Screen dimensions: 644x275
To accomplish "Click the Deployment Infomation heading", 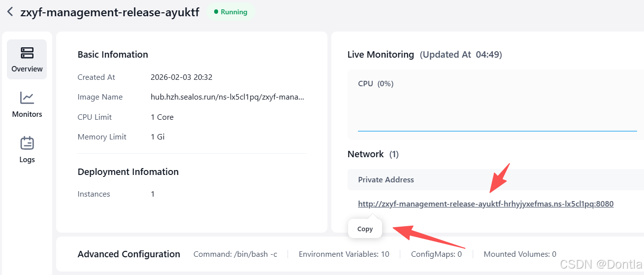I will pos(128,172).
